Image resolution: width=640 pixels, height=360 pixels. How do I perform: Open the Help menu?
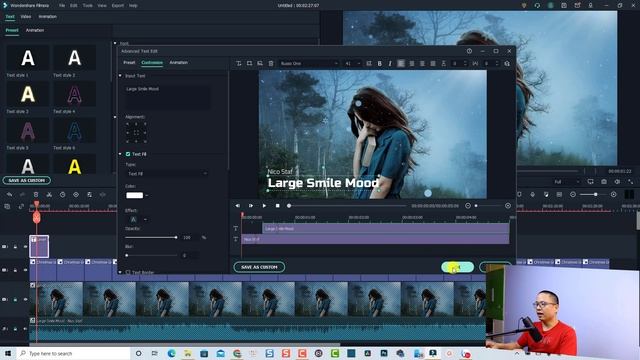(133, 6)
